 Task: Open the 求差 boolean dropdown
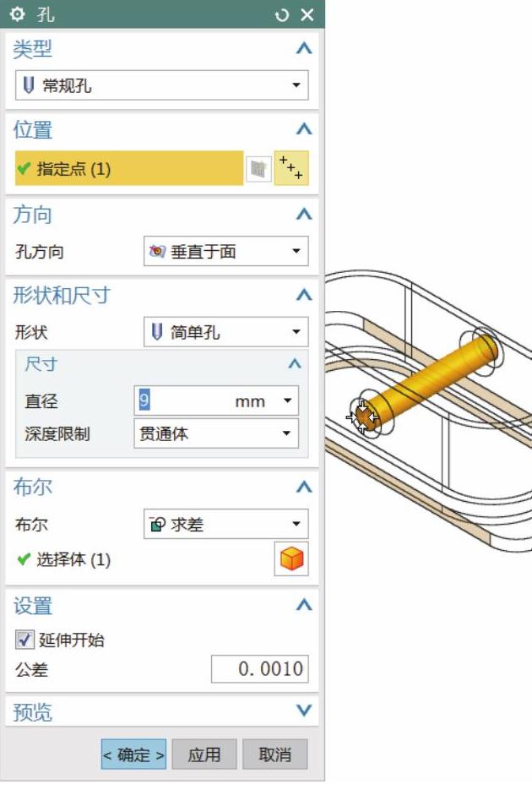226,524
